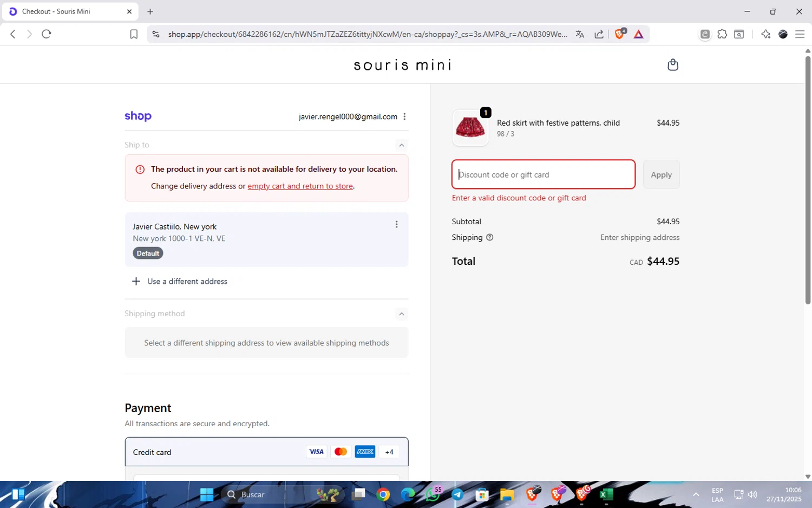Open the browser profile avatar

(783, 34)
